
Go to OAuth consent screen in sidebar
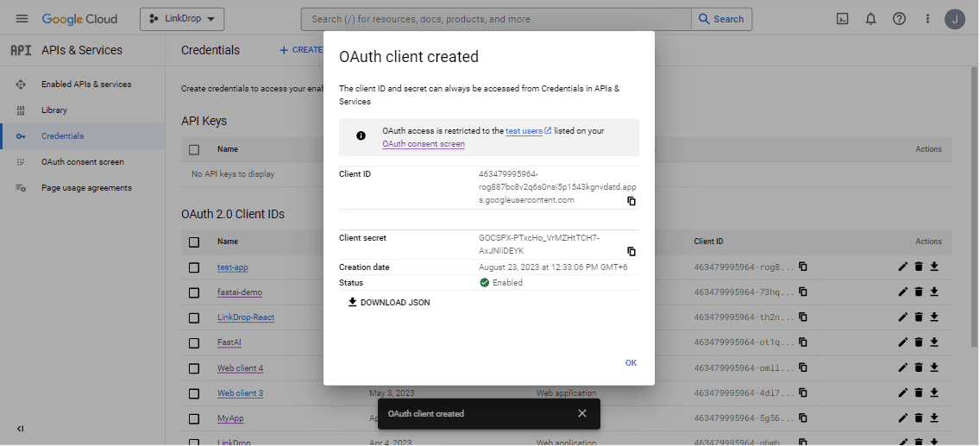point(82,162)
